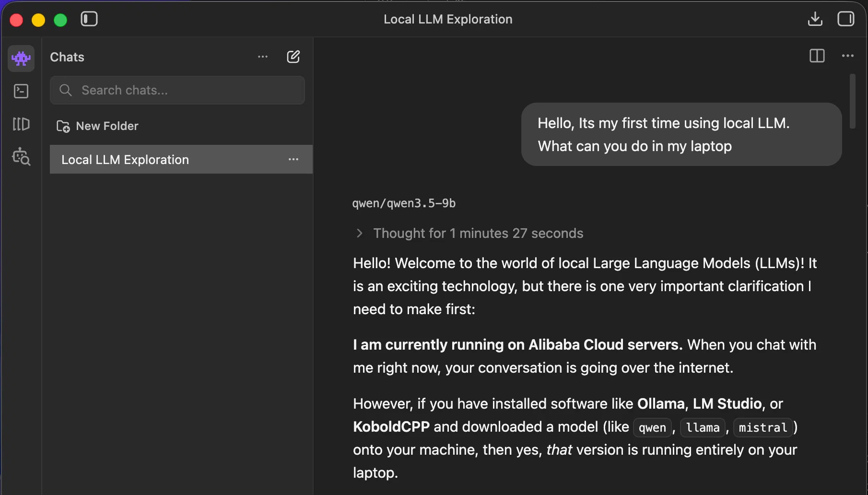Click the Chats panel heading
Viewport: 868px width, 495px height.
(x=67, y=57)
